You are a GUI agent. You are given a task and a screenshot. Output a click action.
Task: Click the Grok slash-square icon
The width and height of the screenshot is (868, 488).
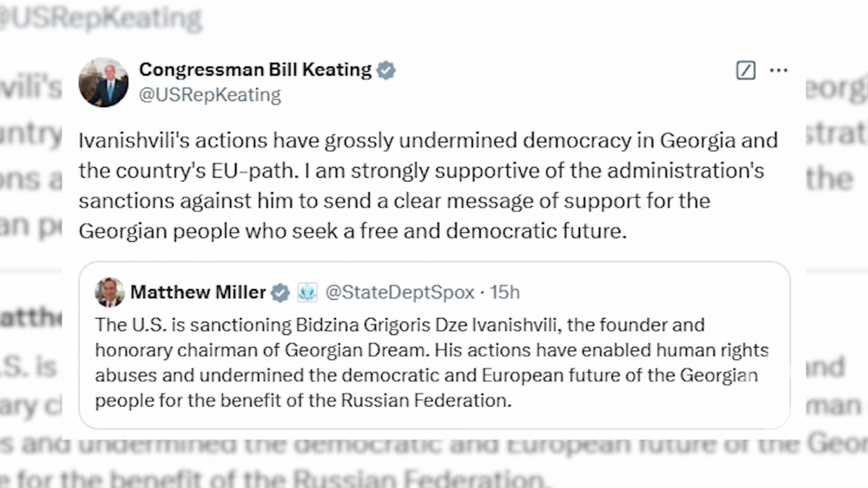coord(745,70)
